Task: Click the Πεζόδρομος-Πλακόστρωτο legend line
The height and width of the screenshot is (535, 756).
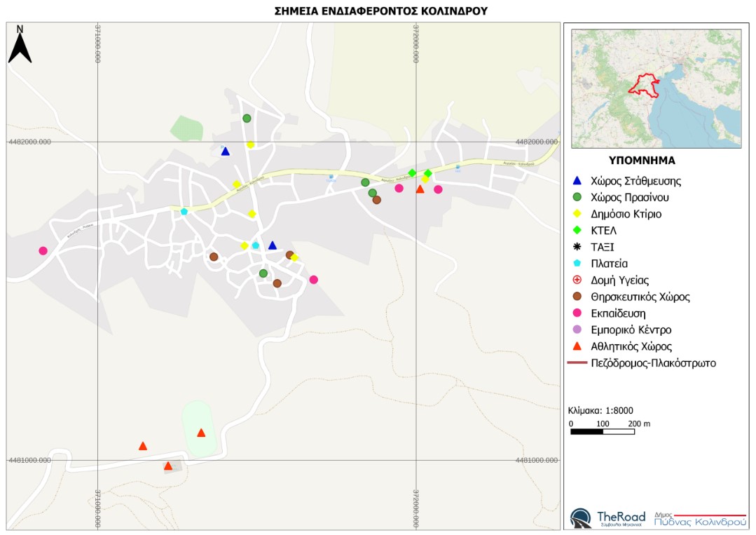Action: click(x=577, y=363)
